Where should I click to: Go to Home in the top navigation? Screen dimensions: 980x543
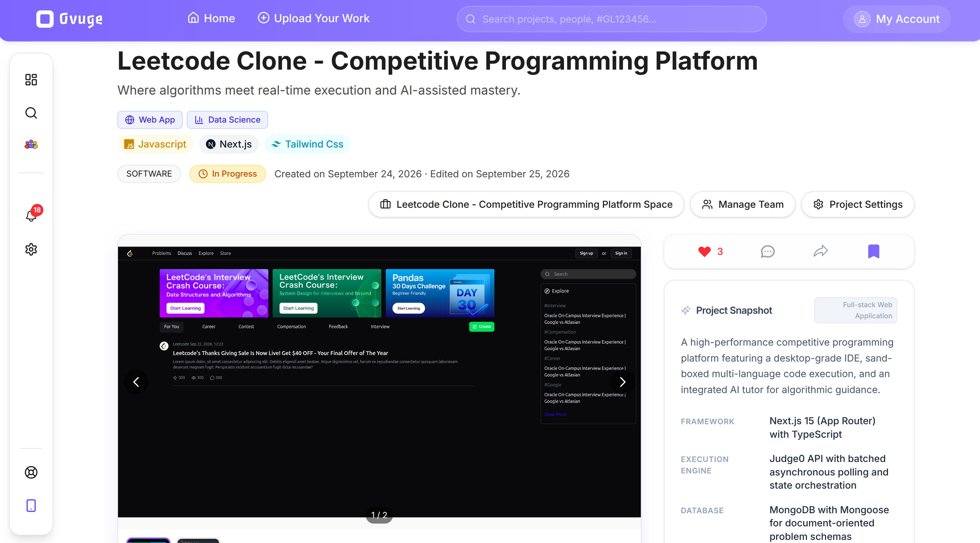pyautogui.click(x=211, y=18)
